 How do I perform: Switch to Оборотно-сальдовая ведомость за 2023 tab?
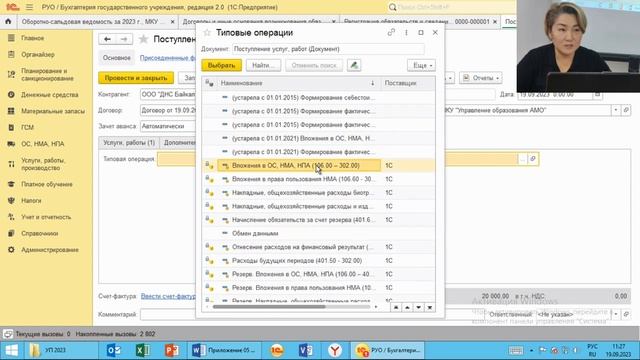pos(93,22)
